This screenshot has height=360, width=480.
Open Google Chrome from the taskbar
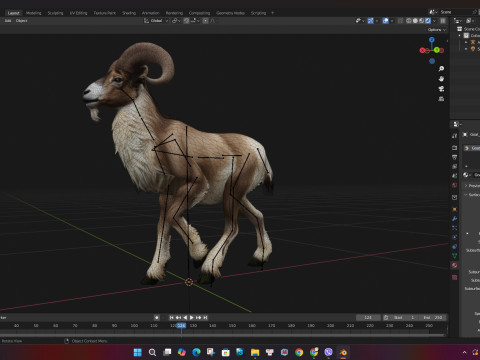pyautogui.click(x=299, y=352)
